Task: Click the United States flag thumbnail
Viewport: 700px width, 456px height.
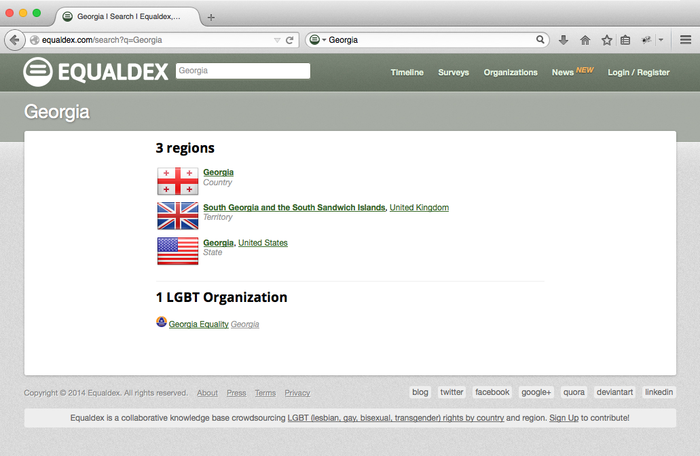Action: (x=178, y=251)
